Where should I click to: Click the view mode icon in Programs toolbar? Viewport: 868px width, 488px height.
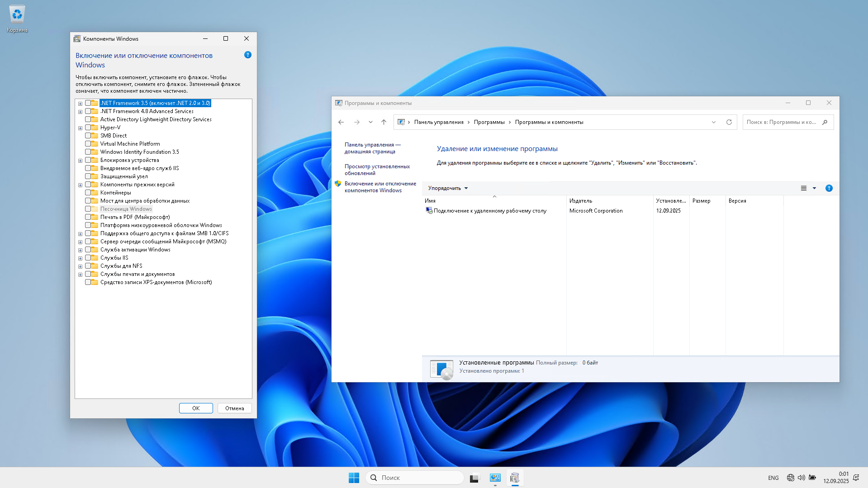click(804, 188)
